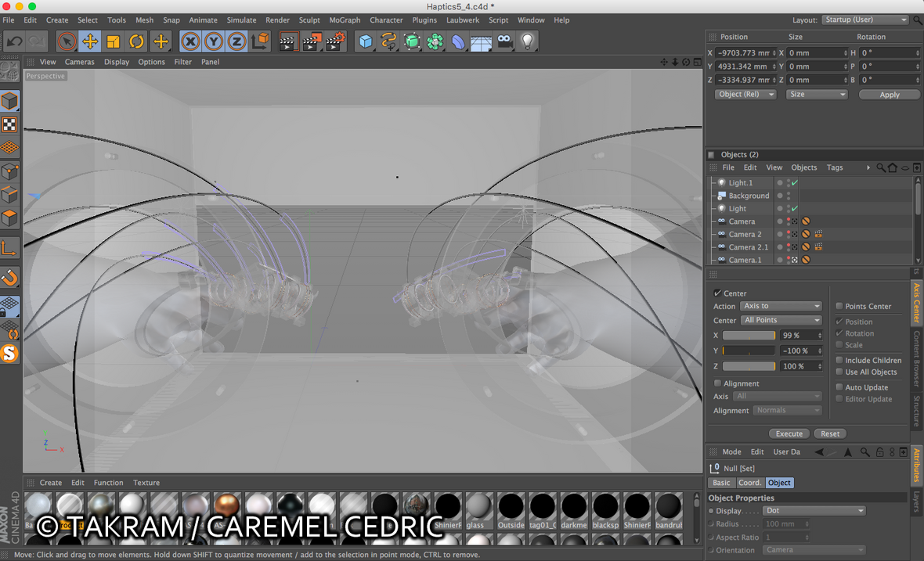Add a Light object from toolbar

(x=528, y=41)
